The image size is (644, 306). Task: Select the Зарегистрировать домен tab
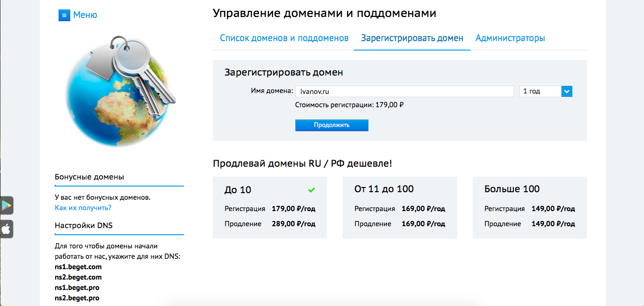(412, 38)
